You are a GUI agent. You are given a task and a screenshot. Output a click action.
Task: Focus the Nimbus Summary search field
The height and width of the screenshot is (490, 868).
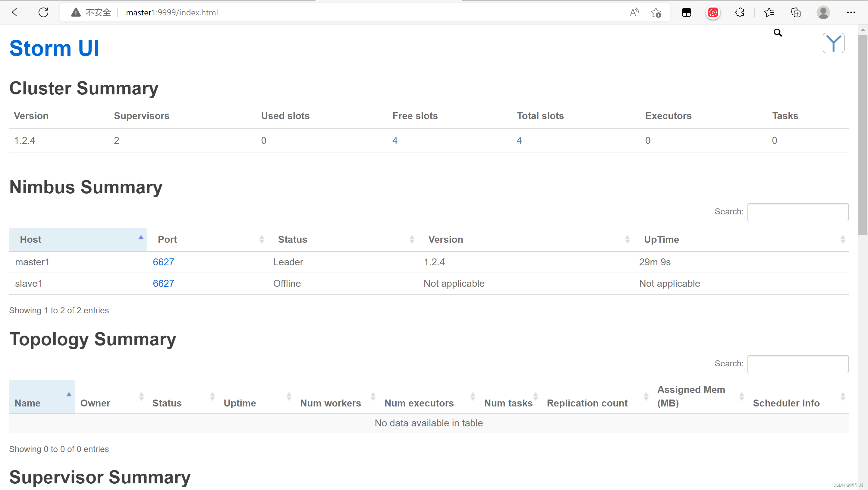coord(797,212)
